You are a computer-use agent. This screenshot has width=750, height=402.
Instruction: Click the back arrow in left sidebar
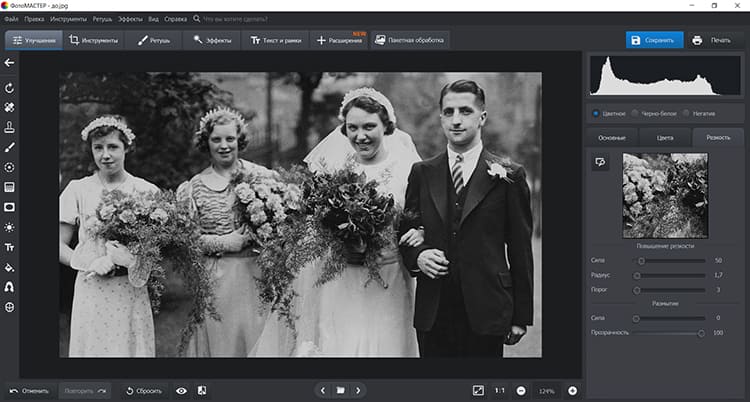pos(9,63)
